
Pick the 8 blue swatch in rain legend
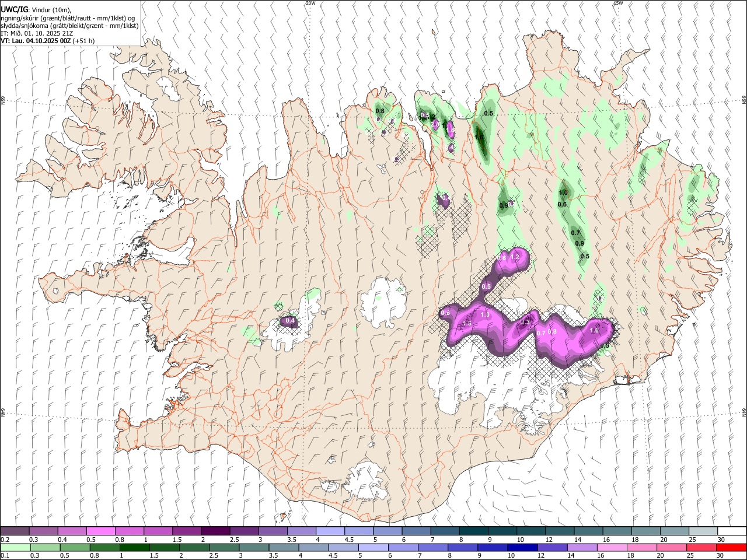[463, 547]
